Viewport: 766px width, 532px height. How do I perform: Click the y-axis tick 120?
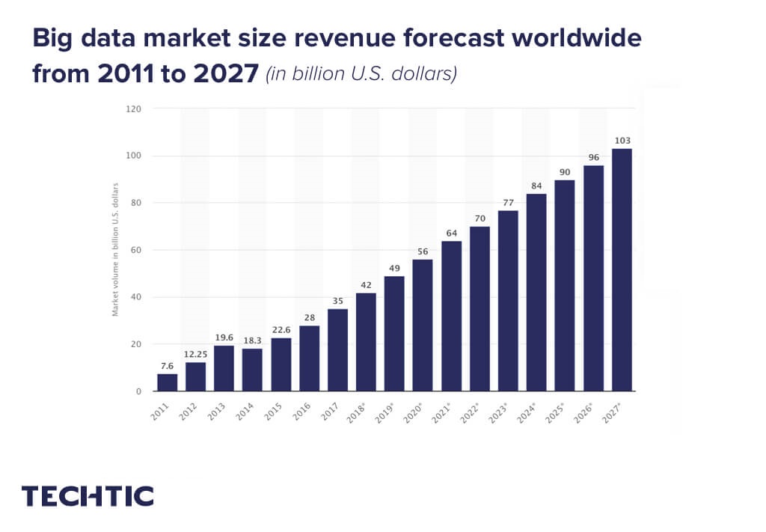point(133,109)
